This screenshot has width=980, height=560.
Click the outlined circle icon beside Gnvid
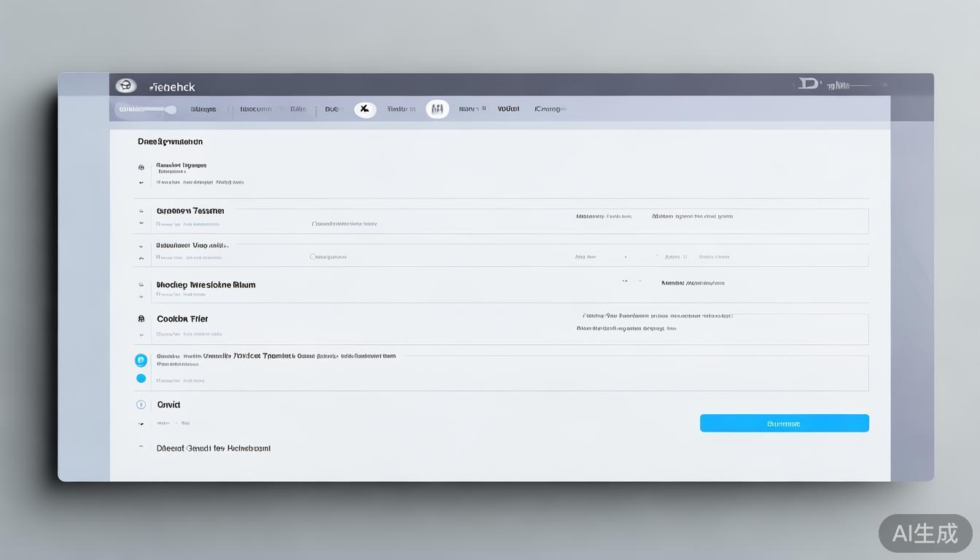[141, 405]
